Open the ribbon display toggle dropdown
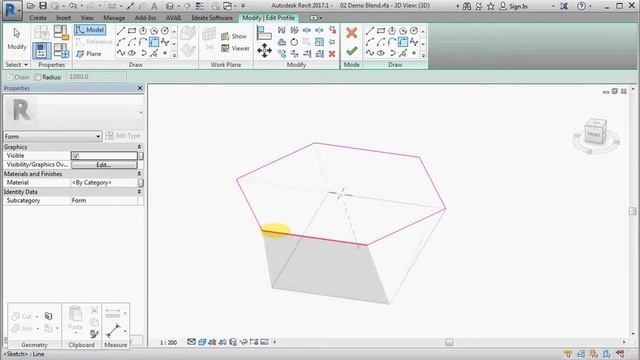This screenshot has width=640, height=360. (x=321, y=18)
